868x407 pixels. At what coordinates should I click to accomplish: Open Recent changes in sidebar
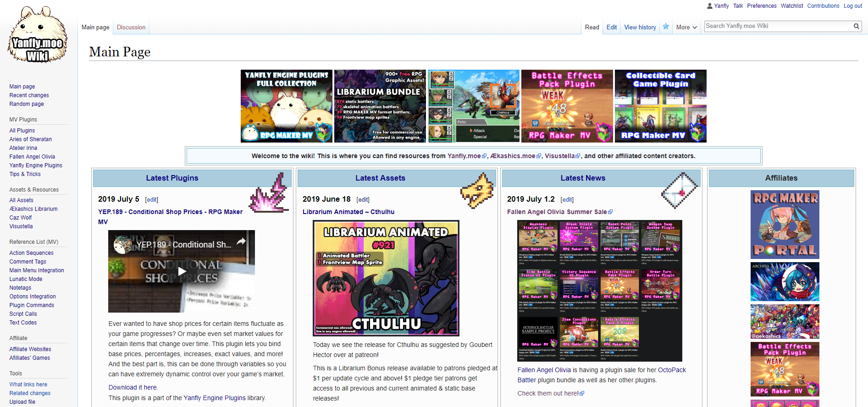pyautogui.click(x=29, y=95)
